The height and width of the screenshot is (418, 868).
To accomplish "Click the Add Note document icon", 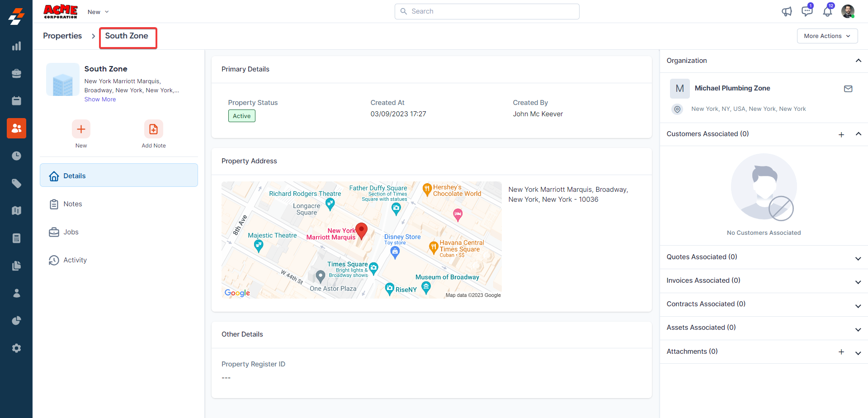I will pos(154,129).
